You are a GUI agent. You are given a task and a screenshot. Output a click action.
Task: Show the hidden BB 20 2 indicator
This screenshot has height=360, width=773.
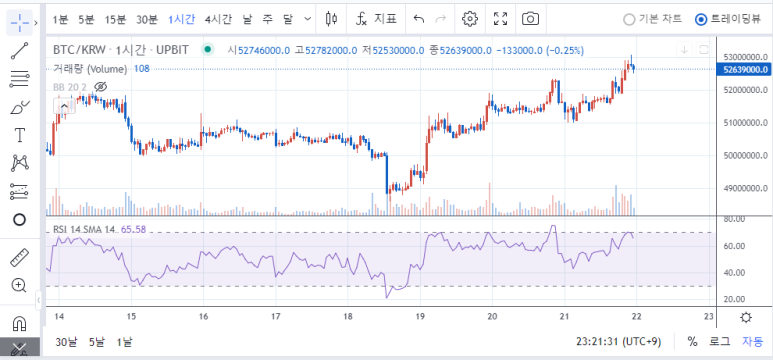[x=101, y=87]
